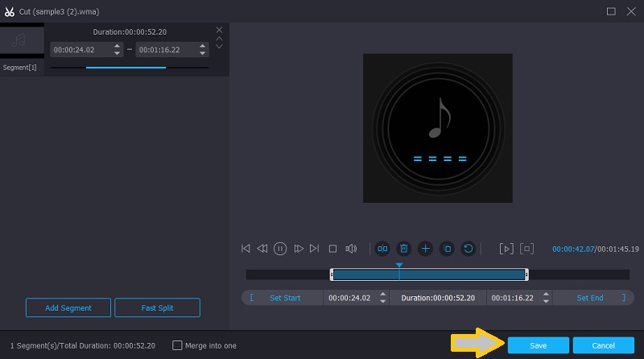Move segment down with the down chevron
644x359 pixels.
click(x=219, y=47)
